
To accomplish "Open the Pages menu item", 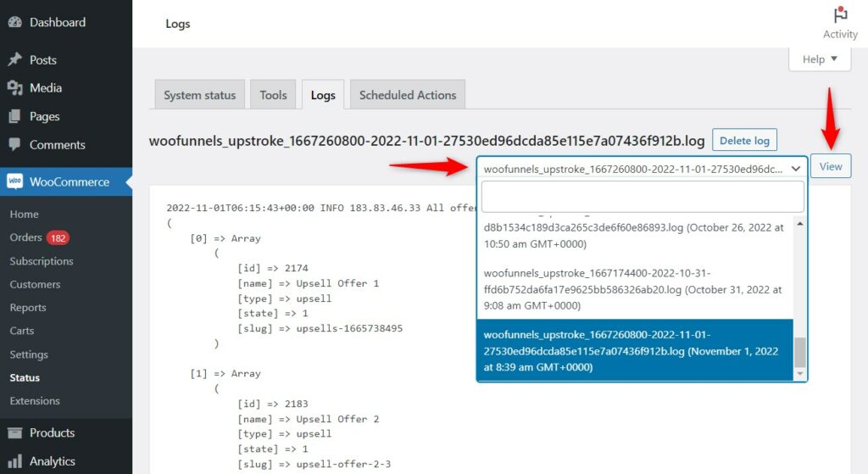I will [x=44, y=116].
